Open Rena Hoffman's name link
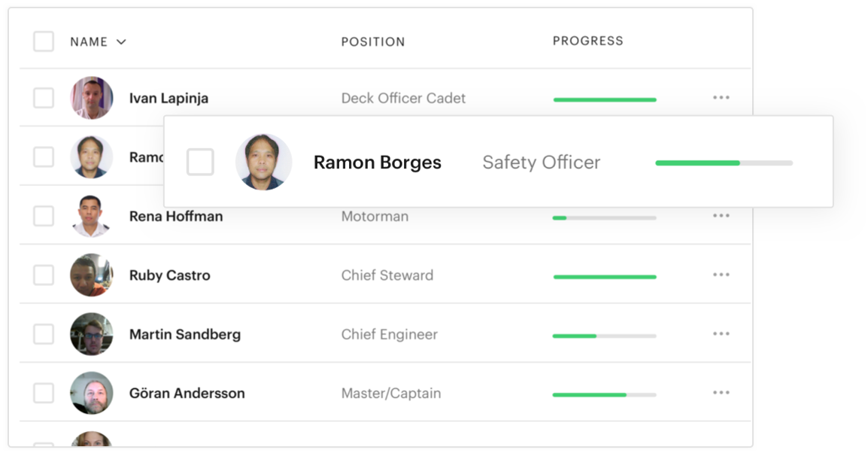This screenshot has height=456, width=868. [176, 216]
